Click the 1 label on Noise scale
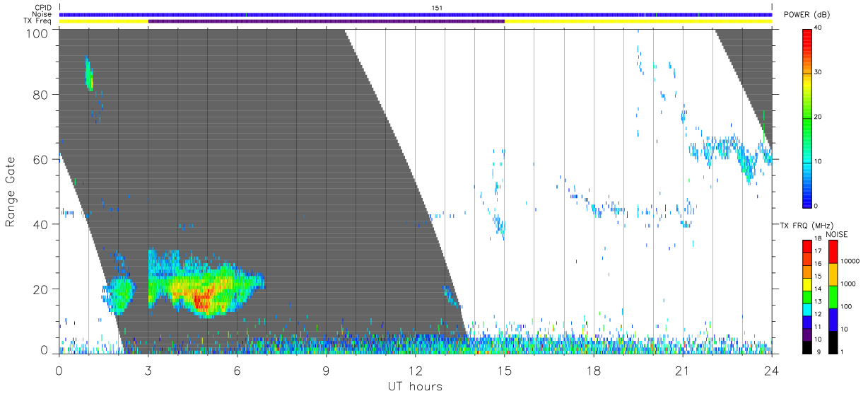The image size is (868, 401). (x=843, y=351)
